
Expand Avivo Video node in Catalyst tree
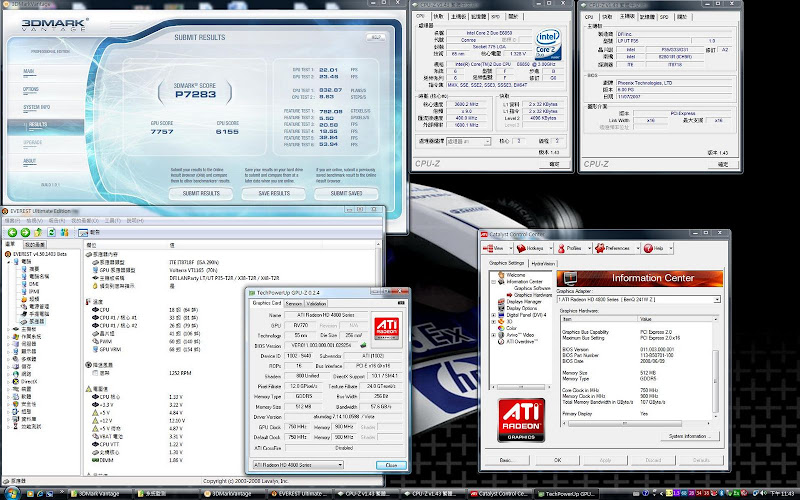(493, 335)
